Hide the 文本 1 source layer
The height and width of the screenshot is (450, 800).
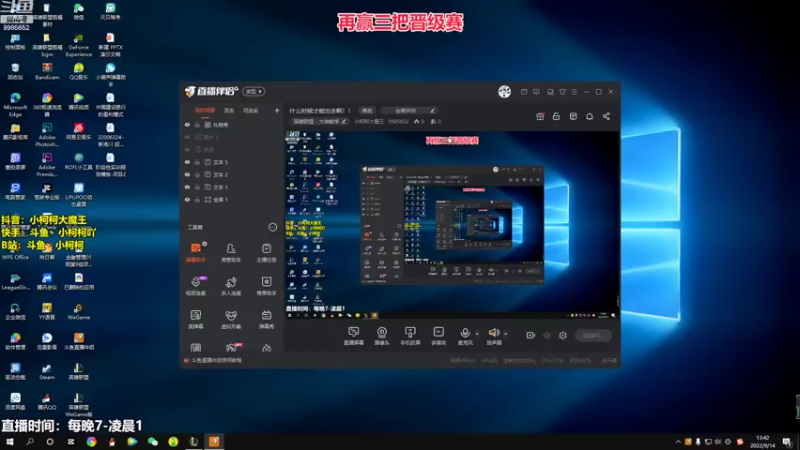[x=187, y=187]
